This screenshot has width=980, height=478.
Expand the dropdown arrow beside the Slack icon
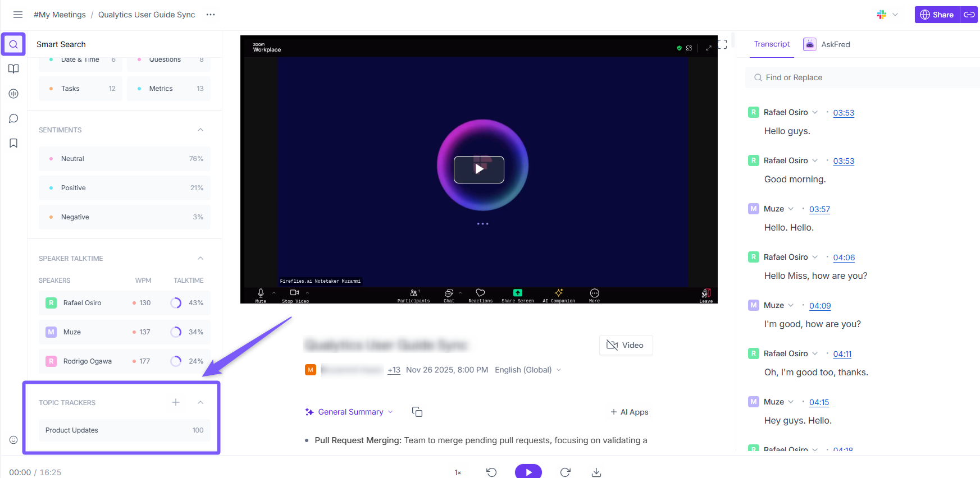click(x=895, y=15)
